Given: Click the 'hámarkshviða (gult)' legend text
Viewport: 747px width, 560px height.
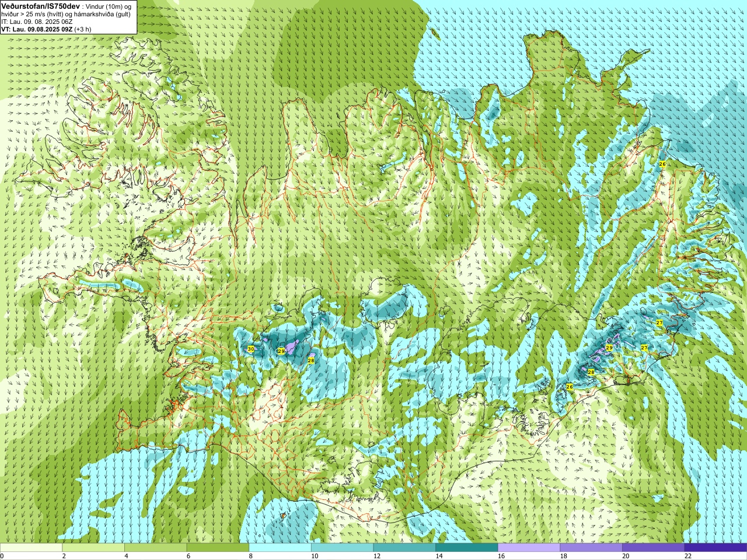Looking at the screenshot, I should 101,14.
